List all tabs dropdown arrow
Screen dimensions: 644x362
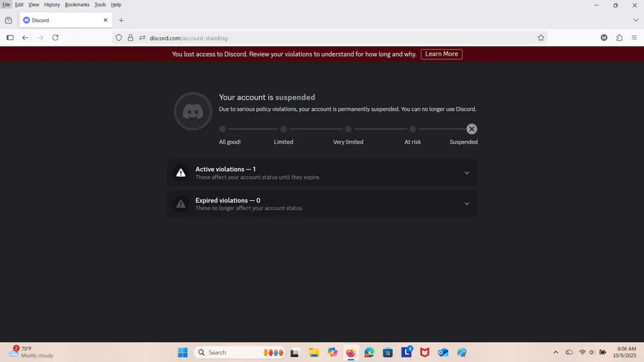click(x=635, y=20)
